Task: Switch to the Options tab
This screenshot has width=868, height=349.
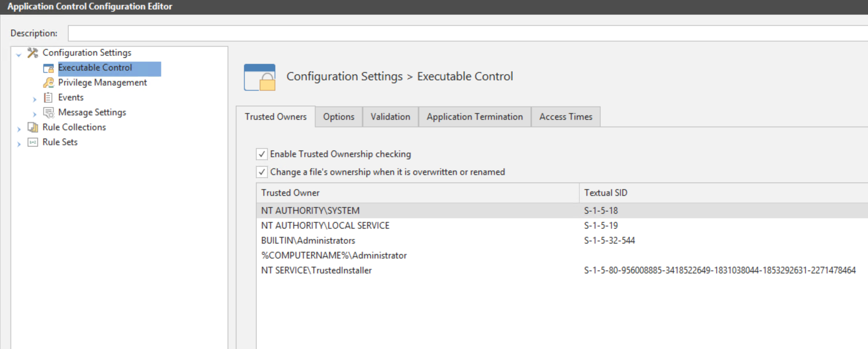Action: tap(339, 117)
